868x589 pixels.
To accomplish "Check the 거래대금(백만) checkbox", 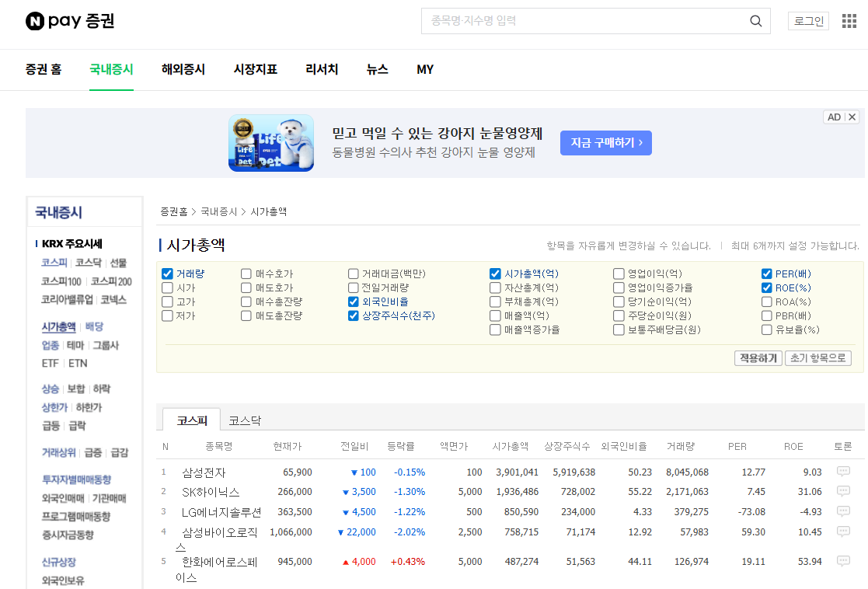I will click(353, 274).
